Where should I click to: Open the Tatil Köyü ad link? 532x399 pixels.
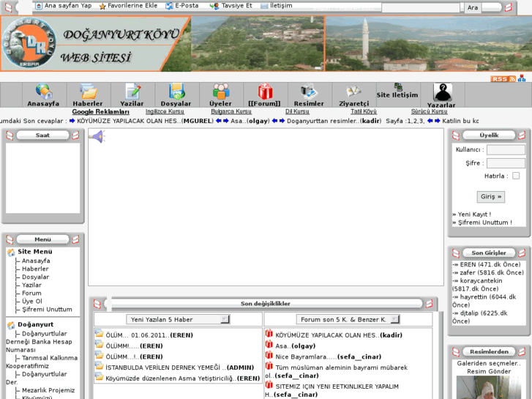[364, 111]
